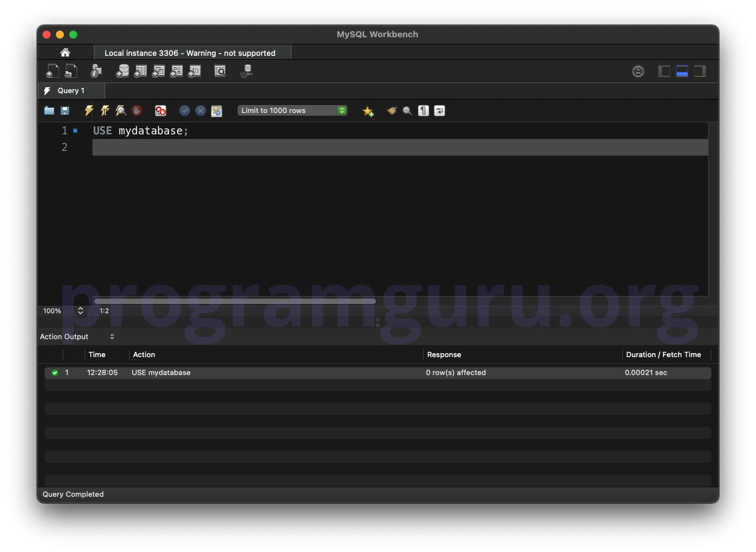Screen dimensions: 756x552
Task: Click the Action column header
Action: [144, 354]
